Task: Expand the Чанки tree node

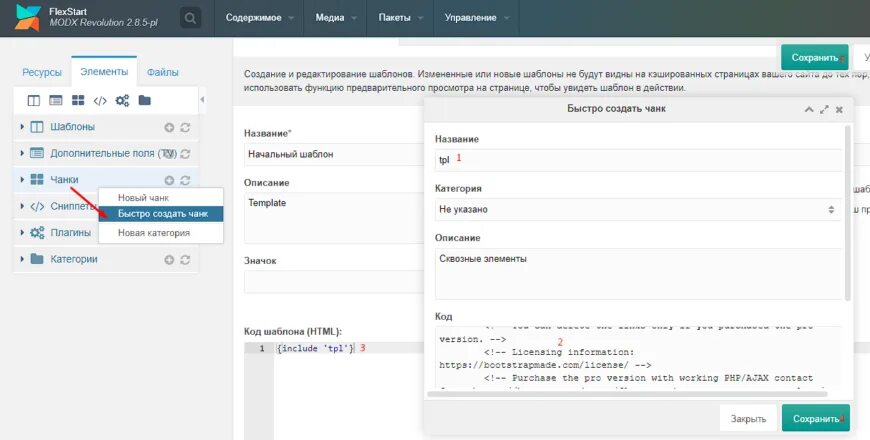Action: pyautogui.click(x=22, y=179)
